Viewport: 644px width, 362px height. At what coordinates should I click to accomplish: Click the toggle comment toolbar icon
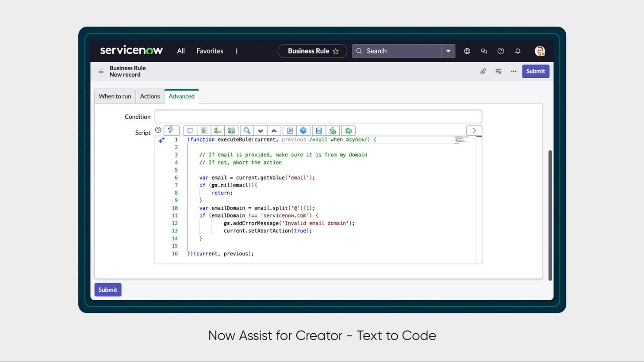tap(190, 130)
